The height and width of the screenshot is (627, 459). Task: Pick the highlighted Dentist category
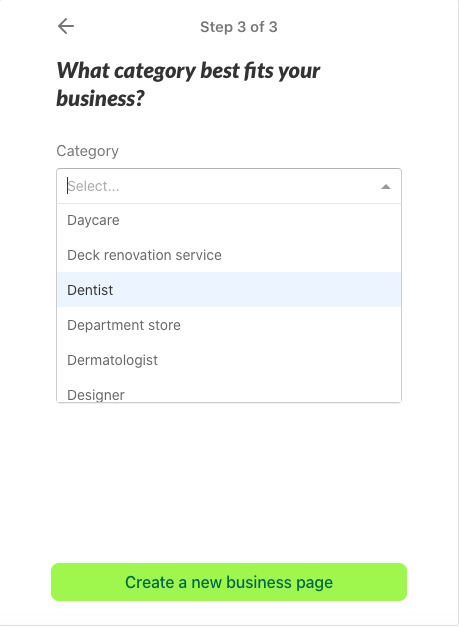tap(229, 290)
